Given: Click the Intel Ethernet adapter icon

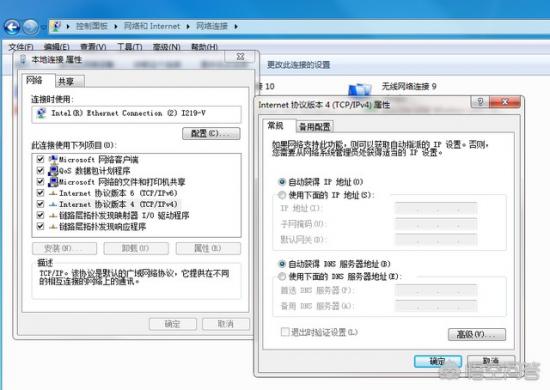Looking at the screenshot, I should 41,113.
